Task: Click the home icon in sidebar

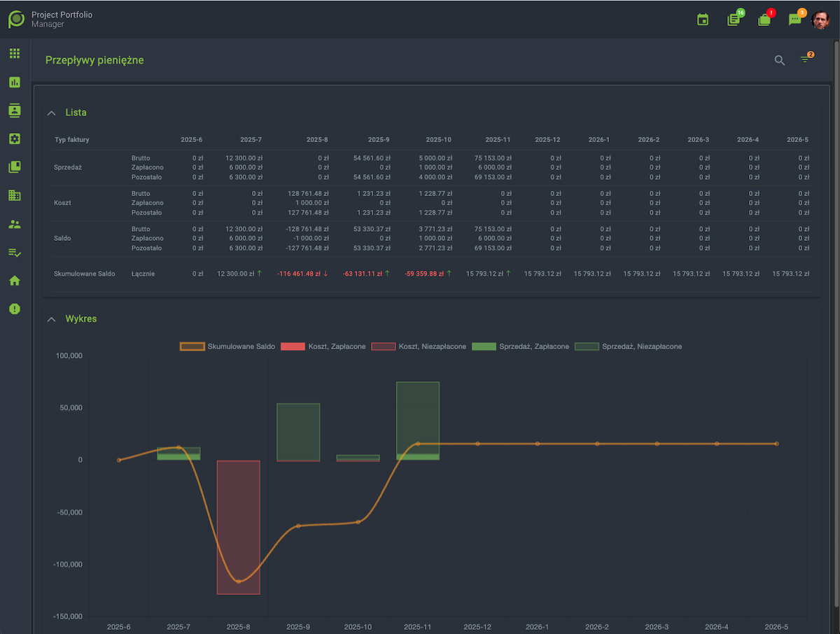Action: click(x=15, y=281)
